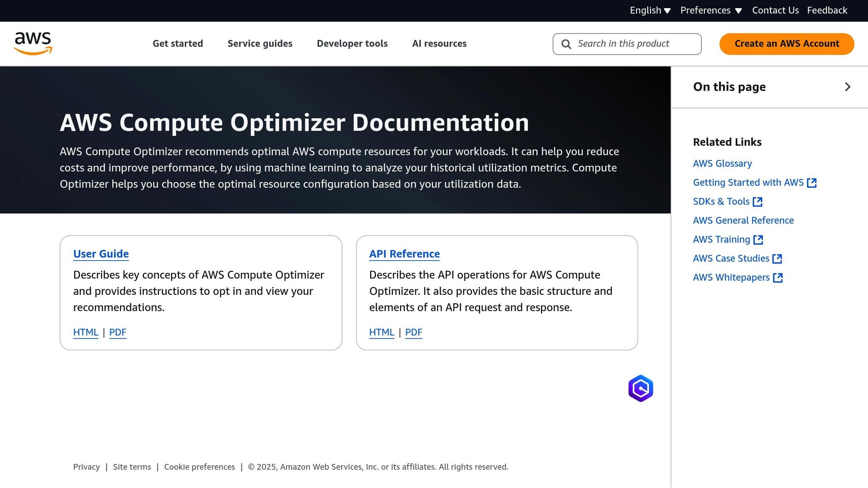Click the On this page heading

(x=729, y=87)
